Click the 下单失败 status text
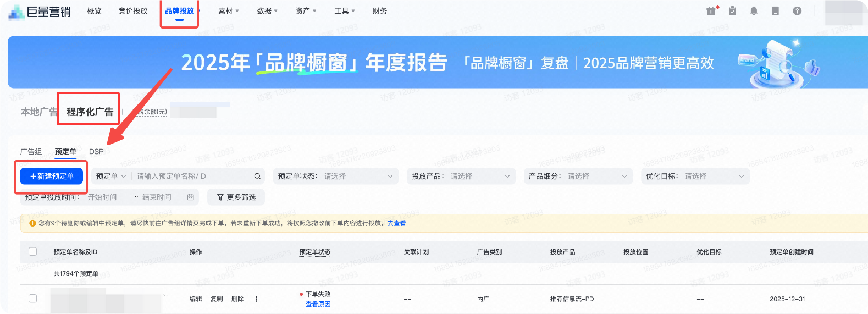 point(318,294)
